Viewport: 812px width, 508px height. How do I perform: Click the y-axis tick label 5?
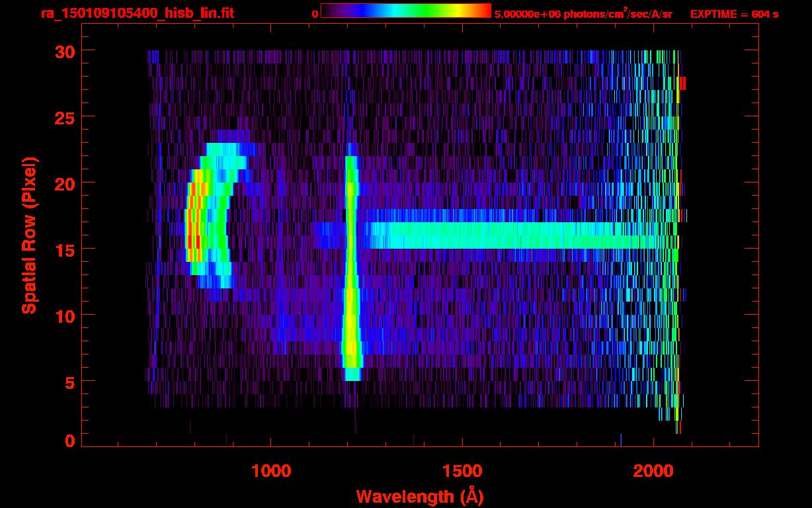pyautogui.click(x=69, y=382)
